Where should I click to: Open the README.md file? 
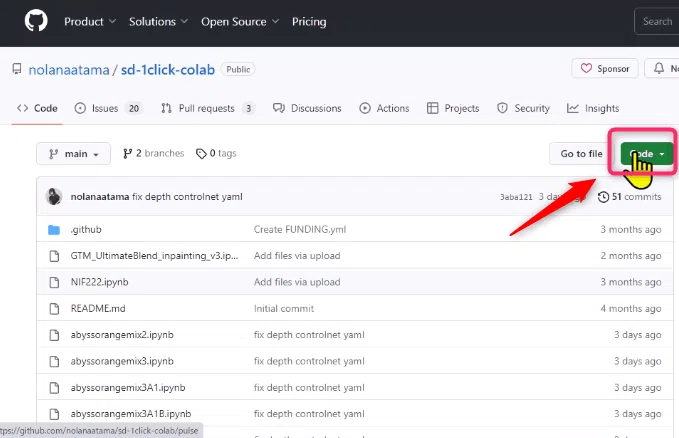coord(98,309)
